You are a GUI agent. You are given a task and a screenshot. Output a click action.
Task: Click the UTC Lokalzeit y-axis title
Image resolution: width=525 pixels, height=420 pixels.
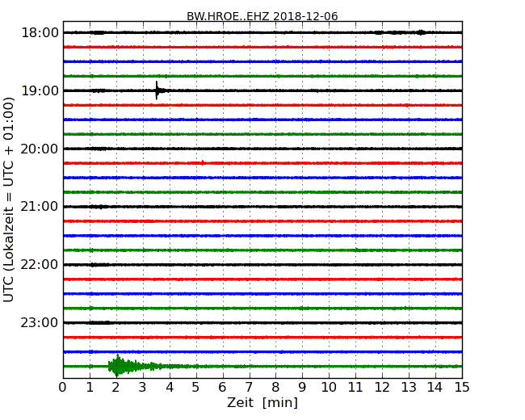9,199
